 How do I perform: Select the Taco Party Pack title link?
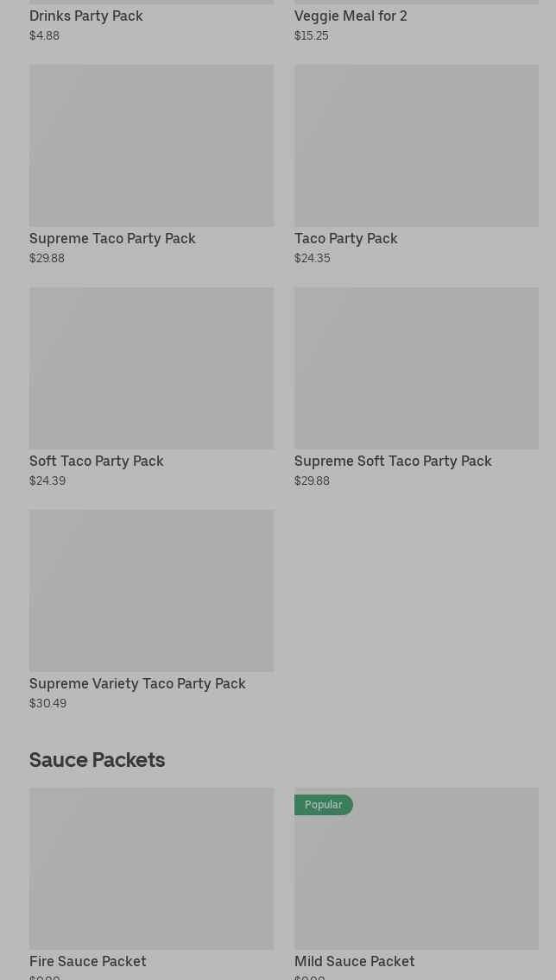coord(346,238)
